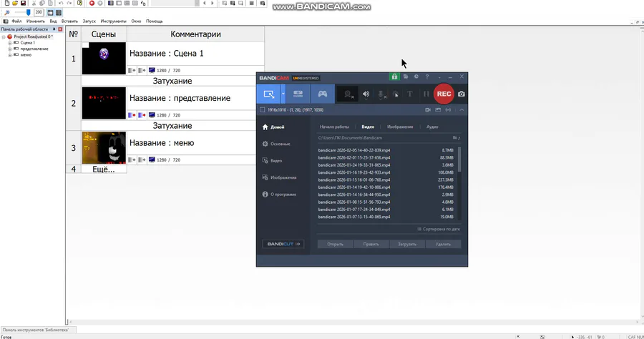Click the magnifier zoom icon
Image resolution: width=644 pixels, height=339 pixels.
pyautogui.click(x=7, y=13)
